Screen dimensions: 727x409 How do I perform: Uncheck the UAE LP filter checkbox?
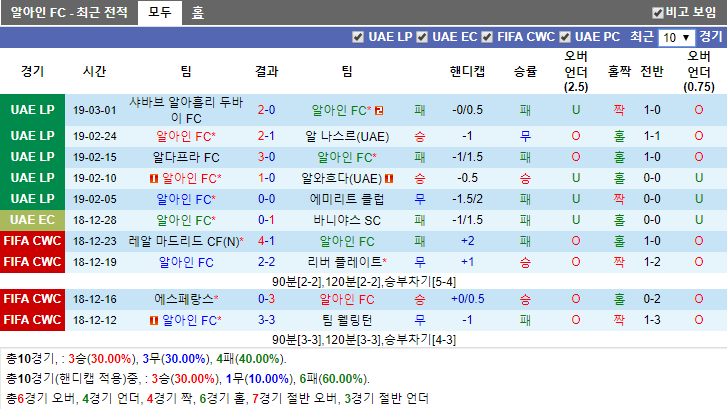(358, 37)
